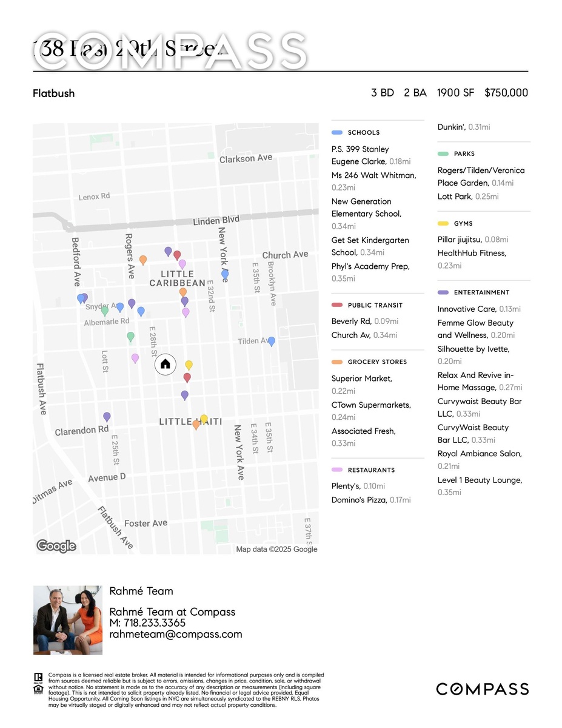Click the yellow Gyms legend swatch

443,224
